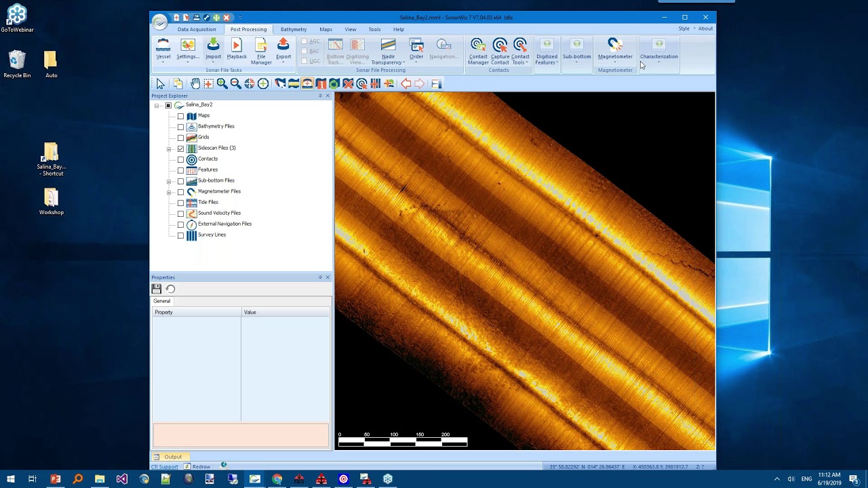Toggle the Salina_Bay2 project checkbox
The height and width of the screenshot is (488, 868).
[x=168, y=105]
